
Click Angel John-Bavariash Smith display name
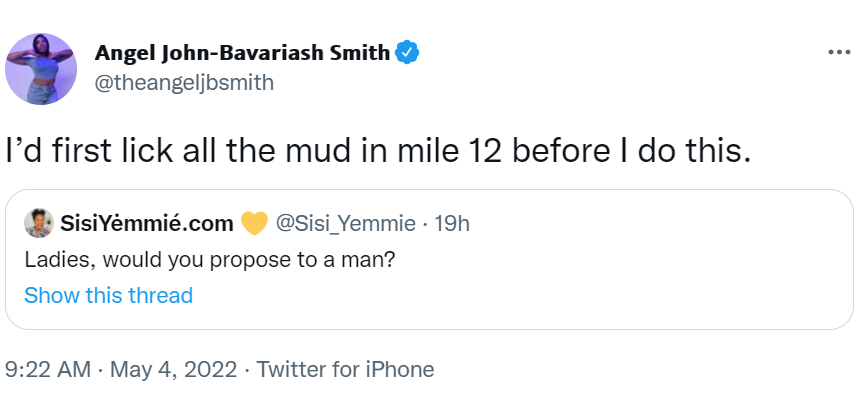pyautogui.click(x=242, y=53)
